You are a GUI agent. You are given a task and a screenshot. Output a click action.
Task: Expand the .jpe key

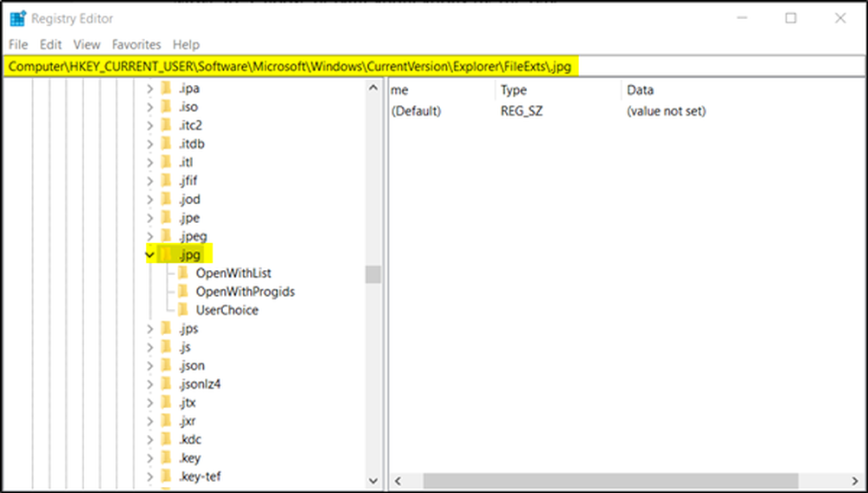150,218
